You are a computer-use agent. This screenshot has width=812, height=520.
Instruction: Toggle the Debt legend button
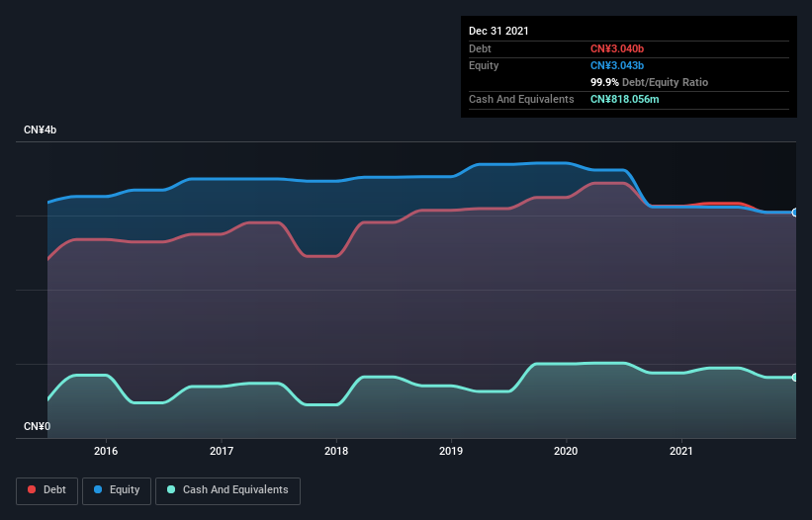pyautogui.click(x=47, y=490)
